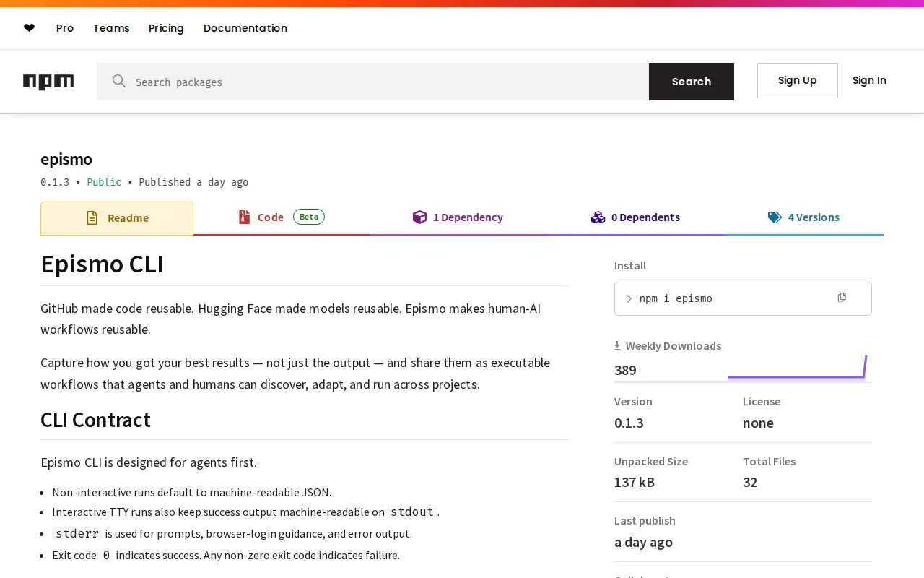
Task: Click the stderr inline code text
Action: tap(77, 533)
